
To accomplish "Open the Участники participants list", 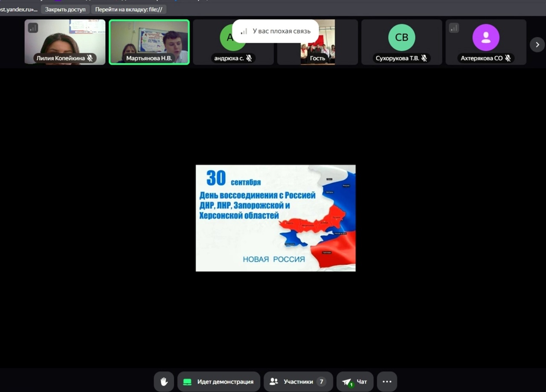I will (x=298, y=382).
